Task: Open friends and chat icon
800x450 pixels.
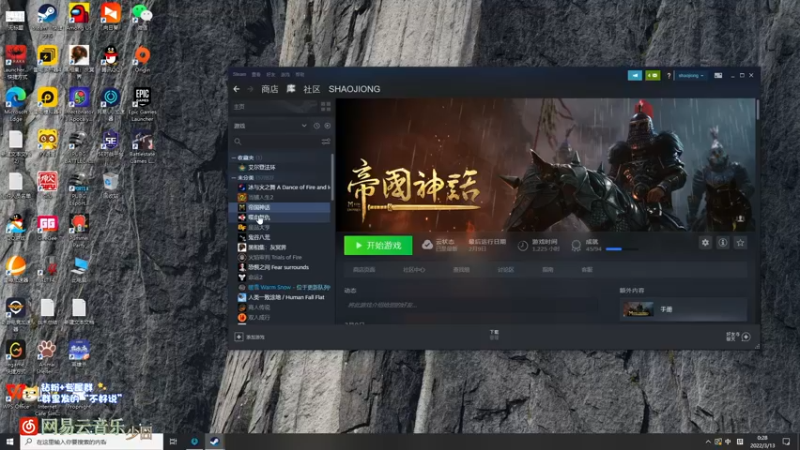Action: 745,337
